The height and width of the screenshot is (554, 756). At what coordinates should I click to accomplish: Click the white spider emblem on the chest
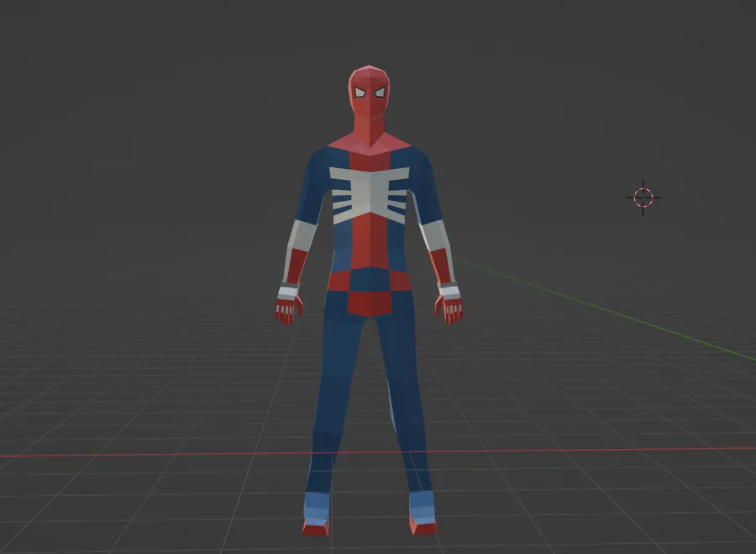(x=370, y=195)
